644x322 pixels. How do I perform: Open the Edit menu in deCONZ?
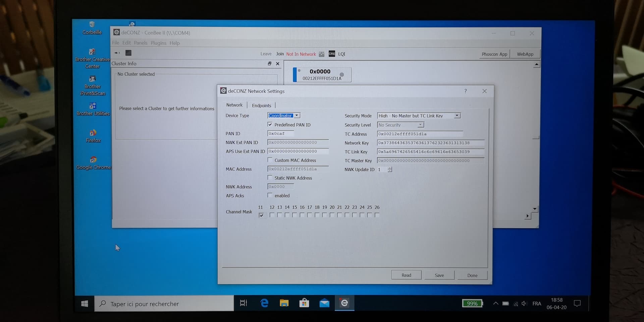point(126,43)
